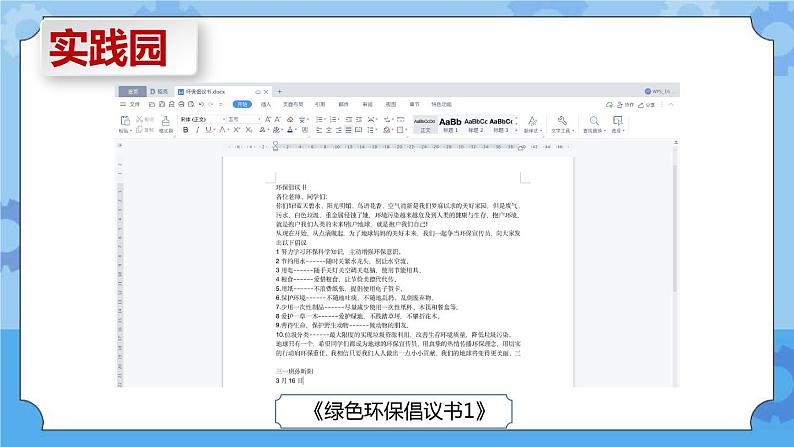Image resolution: width=794 pixels, height=447 pixels.
Task: Open the 稻壳 tab
Action: tap(159, 92)
